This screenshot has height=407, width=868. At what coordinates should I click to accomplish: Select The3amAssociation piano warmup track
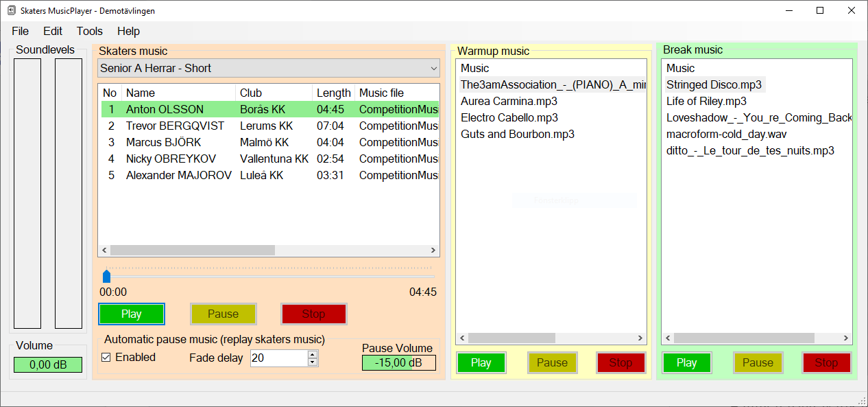tap(553, 84)
